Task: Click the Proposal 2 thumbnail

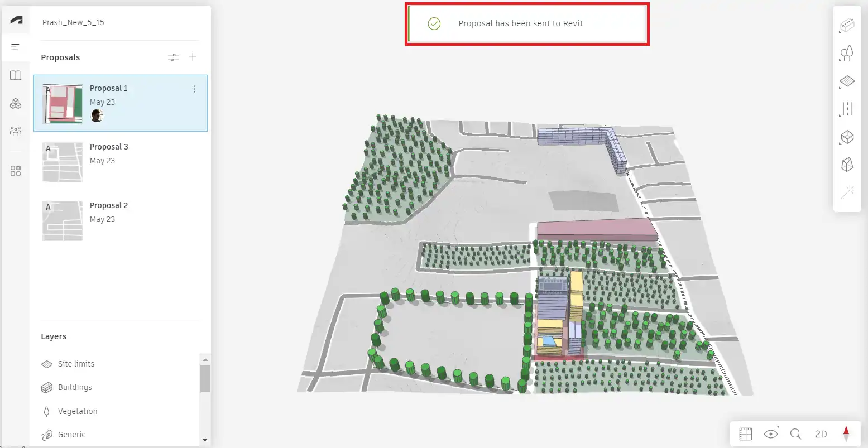Action: pyautogui.click(x=63, y=221)
